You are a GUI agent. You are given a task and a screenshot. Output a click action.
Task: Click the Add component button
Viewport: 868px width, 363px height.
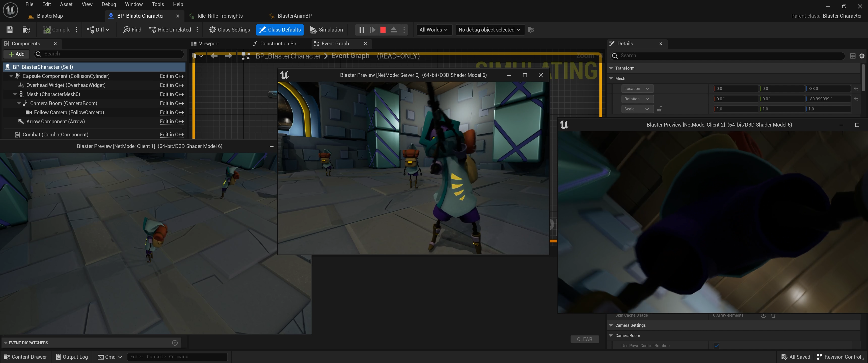tap(16, 54)
